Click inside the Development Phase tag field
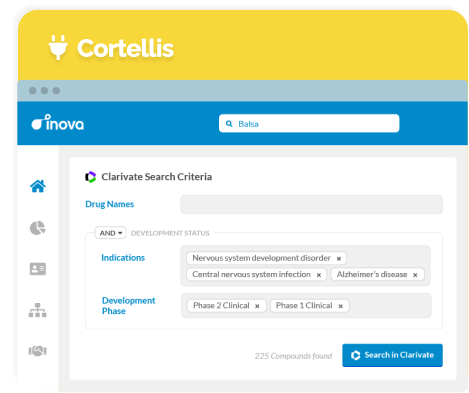 [x=306, y=306]
